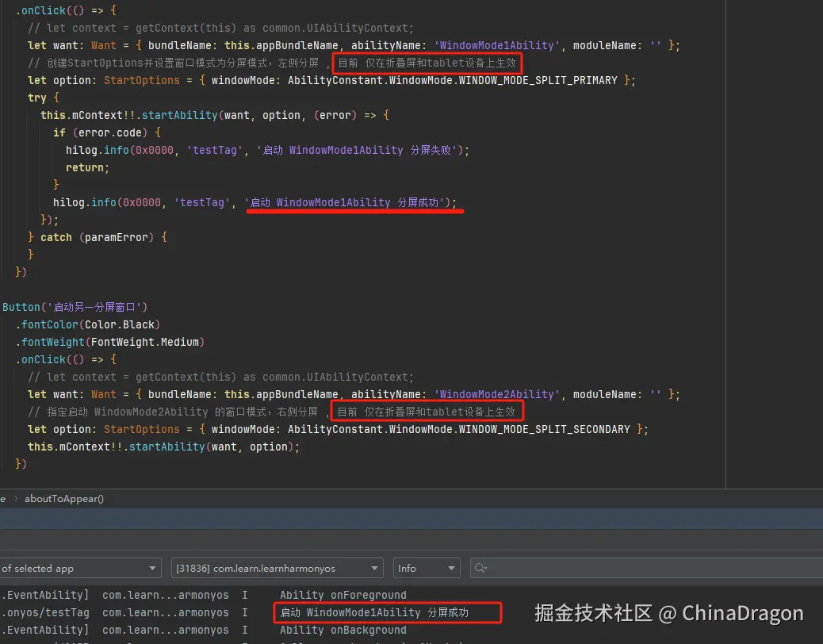The image size is (823, 644).
Task: Click the 'return;' statement
Action: 87,168
